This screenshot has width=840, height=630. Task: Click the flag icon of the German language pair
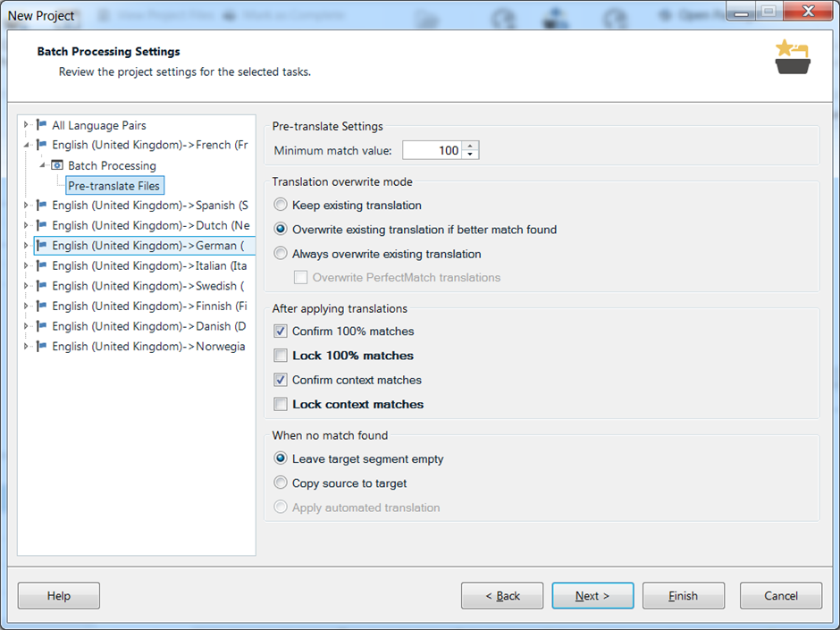[41, 246]
